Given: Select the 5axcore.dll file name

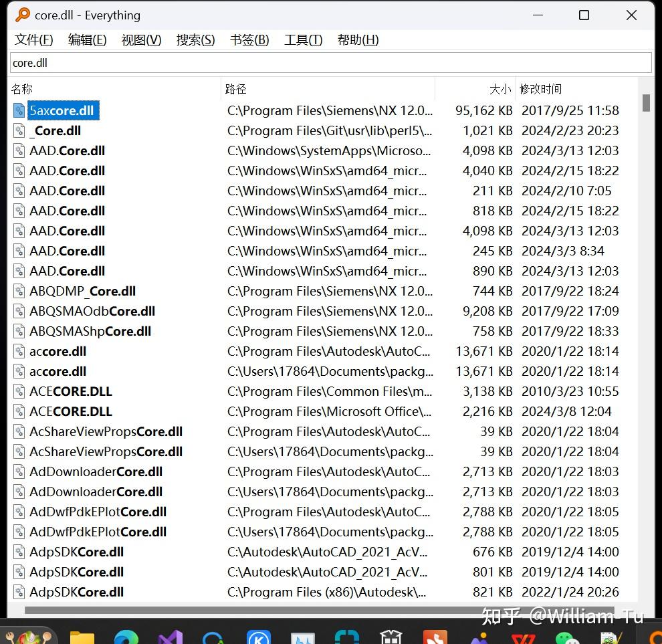Looking at the screenshot, I should tap(64, 110).
